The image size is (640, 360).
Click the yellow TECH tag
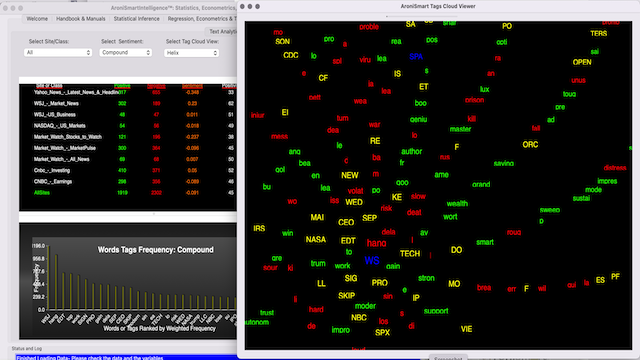(x=410, y=254)
